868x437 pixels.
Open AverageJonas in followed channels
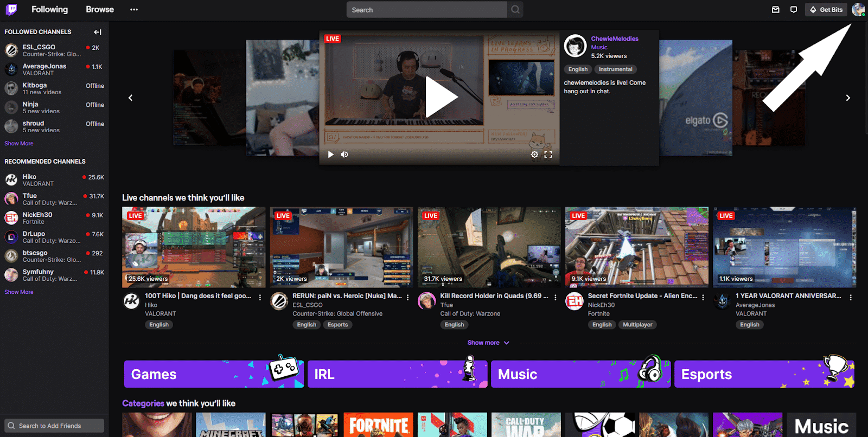(54, 69)
